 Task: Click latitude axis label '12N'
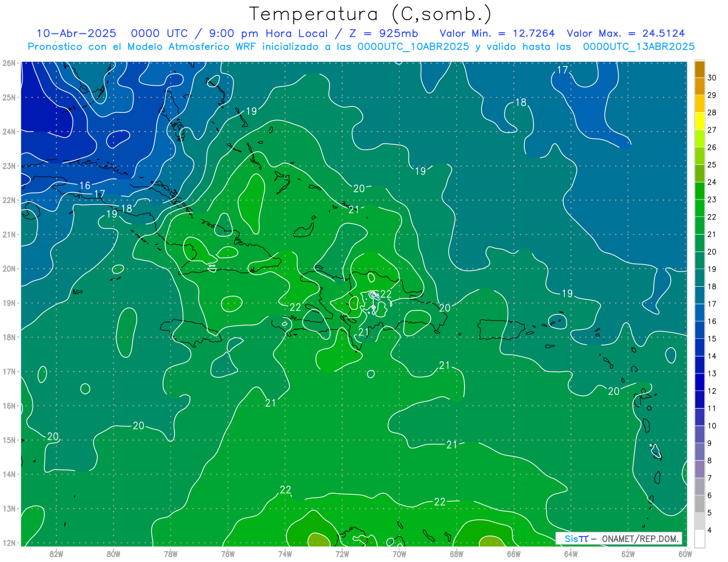tap(9, 543)
